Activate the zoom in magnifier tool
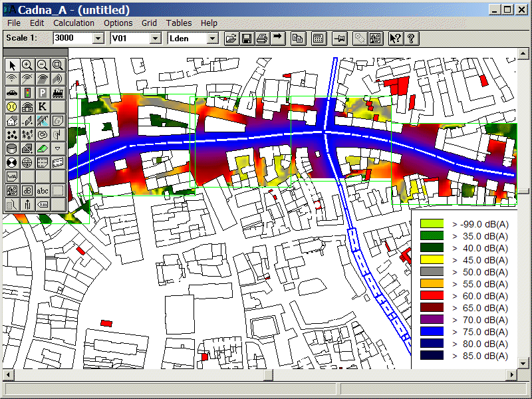The height and width of the screenshot is (399, 532). [27, 65]
